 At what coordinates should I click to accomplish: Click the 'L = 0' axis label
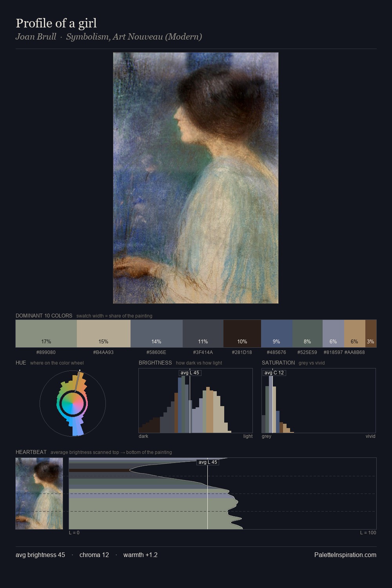point(74,533)
